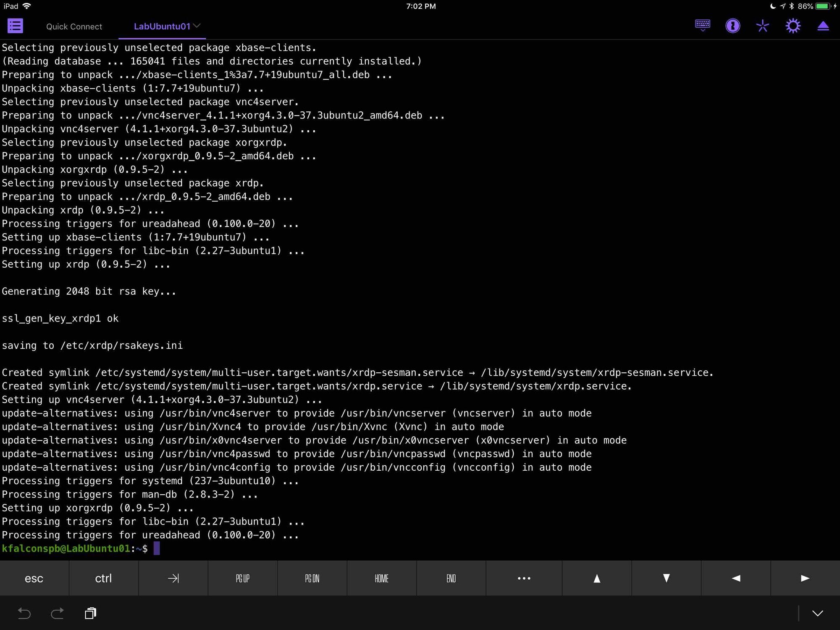Click the 7:02 PM clock
Viewport: 840px width, 630px height.
pos(421,6)
